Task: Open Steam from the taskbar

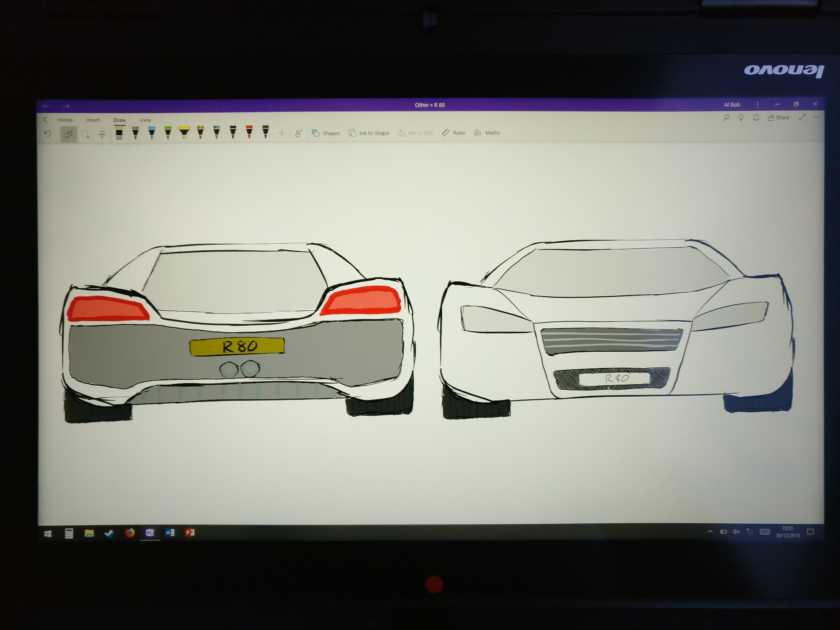Action: pos(109,533)
